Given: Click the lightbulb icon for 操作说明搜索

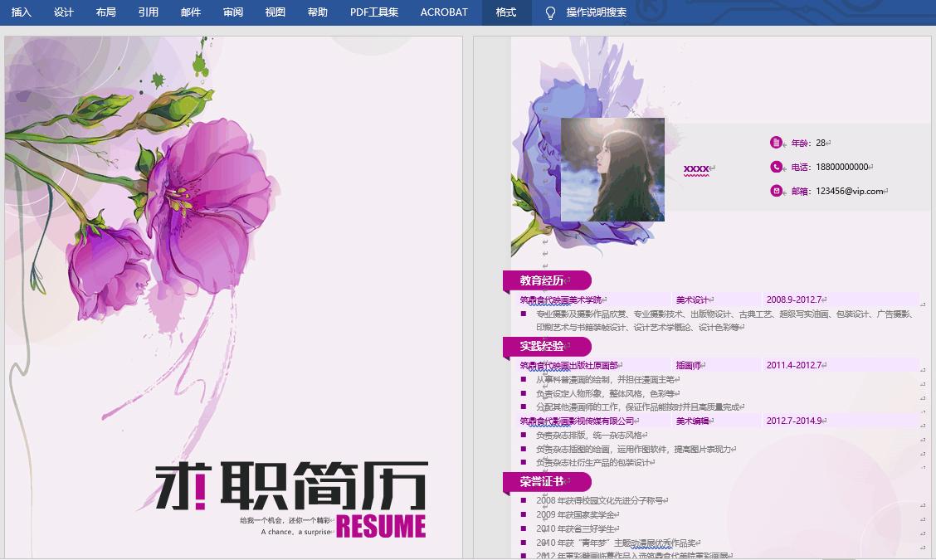Looking at the screenshot, I should pos(548,12).
